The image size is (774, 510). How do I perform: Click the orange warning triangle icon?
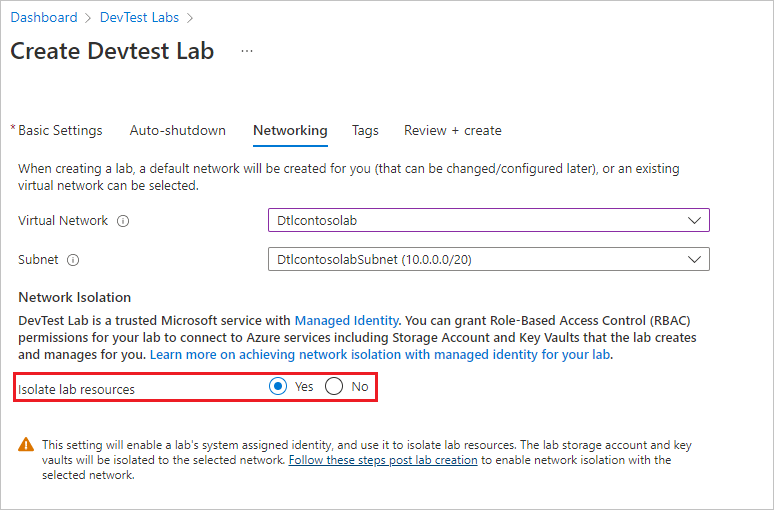click(x=26, y=444)
